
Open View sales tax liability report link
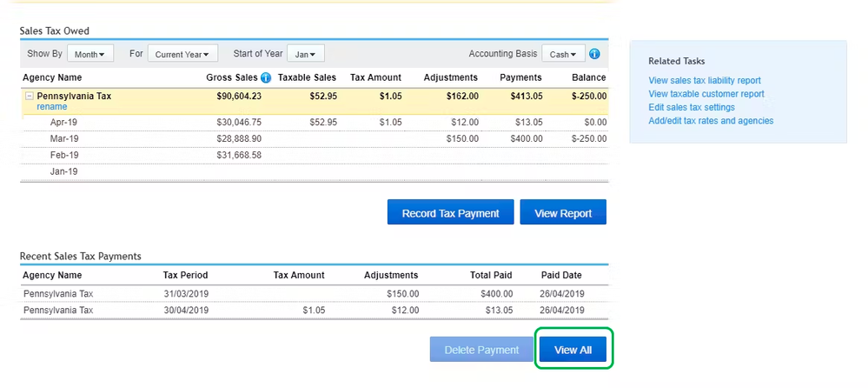(x=704, y=81)
